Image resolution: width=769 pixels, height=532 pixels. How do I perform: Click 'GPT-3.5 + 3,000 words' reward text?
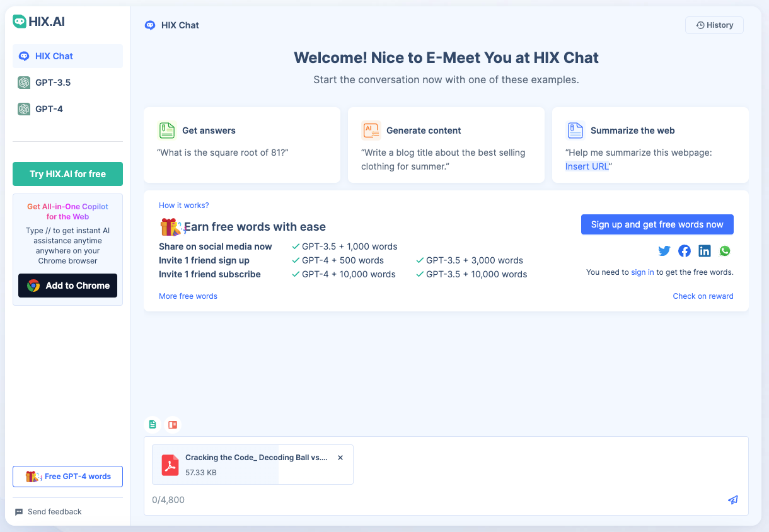pyautogui.click(x=475, y=260)
